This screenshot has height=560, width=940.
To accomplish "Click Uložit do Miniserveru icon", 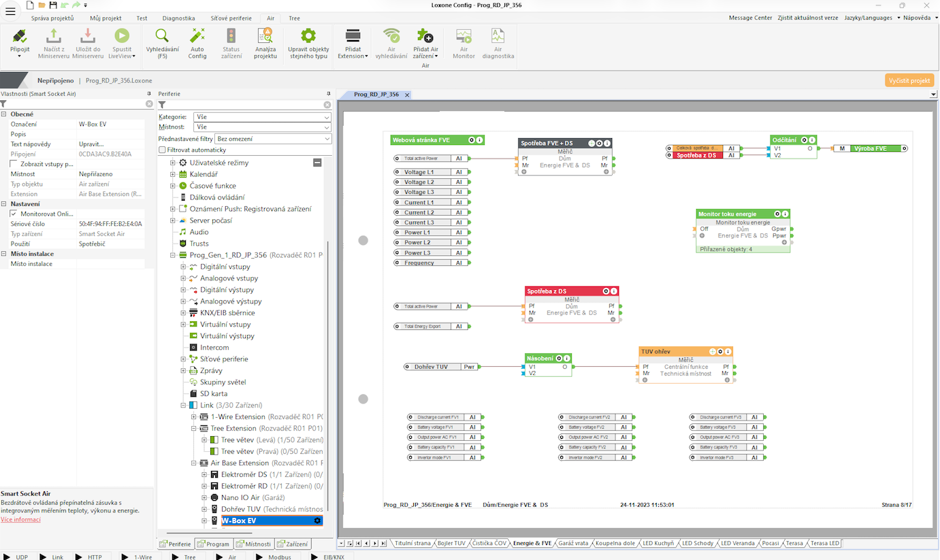I will pos(88,37).
